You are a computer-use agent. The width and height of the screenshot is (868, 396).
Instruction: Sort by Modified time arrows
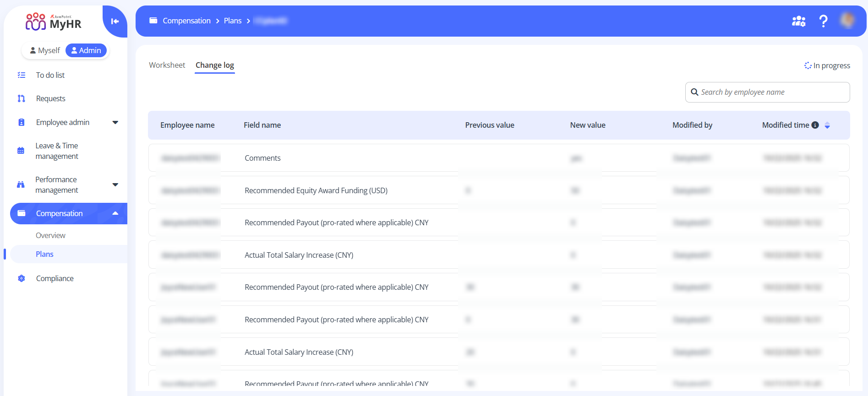tap(827, 125)
